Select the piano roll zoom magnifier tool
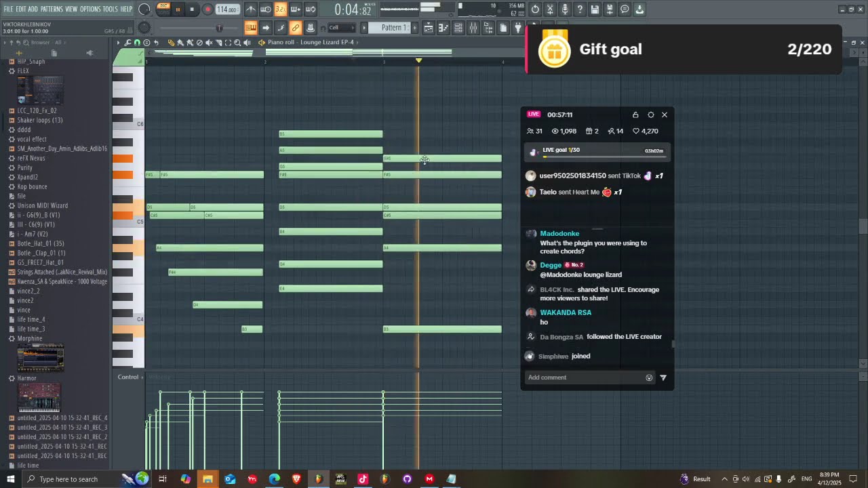 pos(237,43)
